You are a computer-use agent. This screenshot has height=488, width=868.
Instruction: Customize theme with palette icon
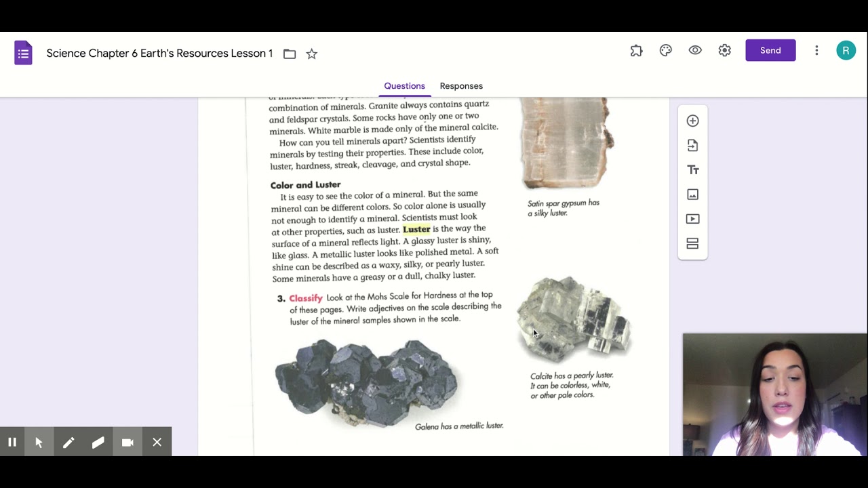pos(665,50)
